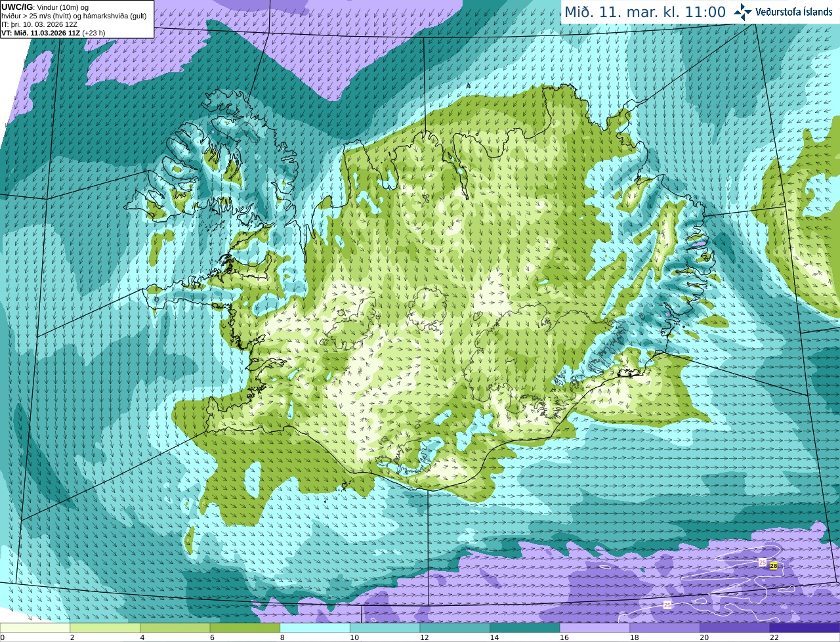The width and height of the screenshot is (840, 642).
Task: Click the legend scale value 8
Action: (282, 637)
